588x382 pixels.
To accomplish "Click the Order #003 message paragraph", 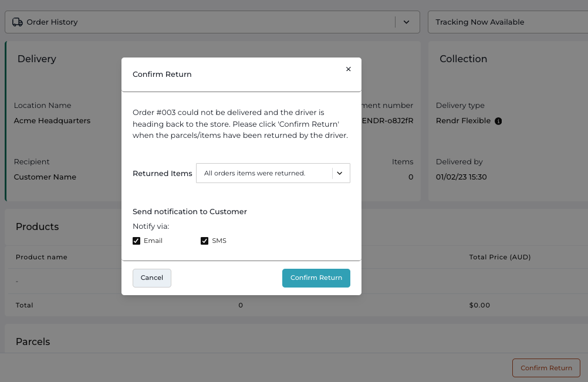I will (x=241, y=124).
